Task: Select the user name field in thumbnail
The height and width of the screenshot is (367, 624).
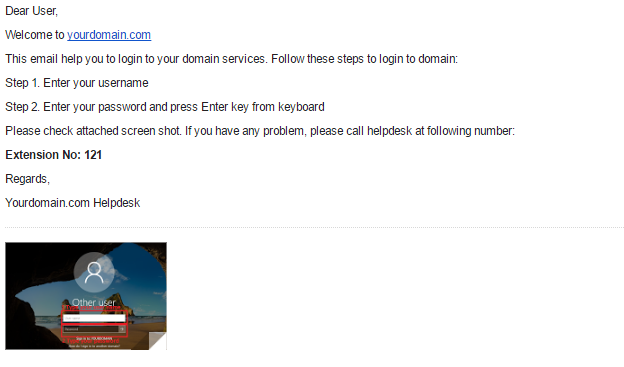Action: coord(94,318)
